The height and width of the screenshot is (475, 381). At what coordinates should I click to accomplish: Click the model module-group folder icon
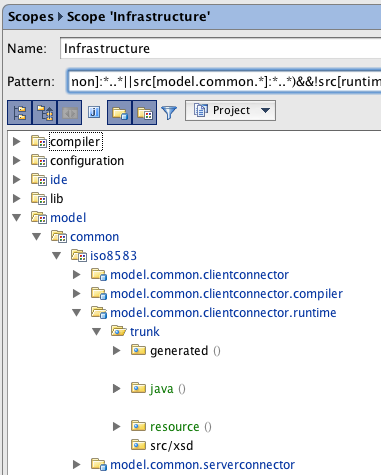pos(39,218)
